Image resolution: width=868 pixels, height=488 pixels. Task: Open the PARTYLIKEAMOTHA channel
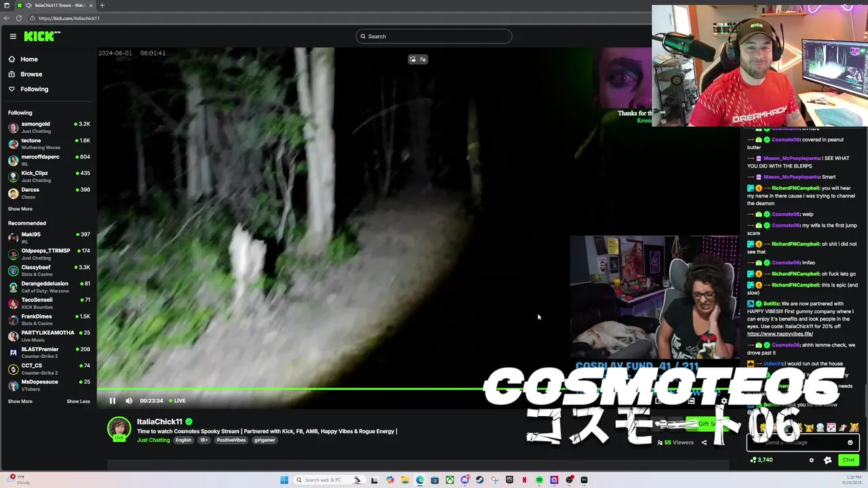(49, 336)
